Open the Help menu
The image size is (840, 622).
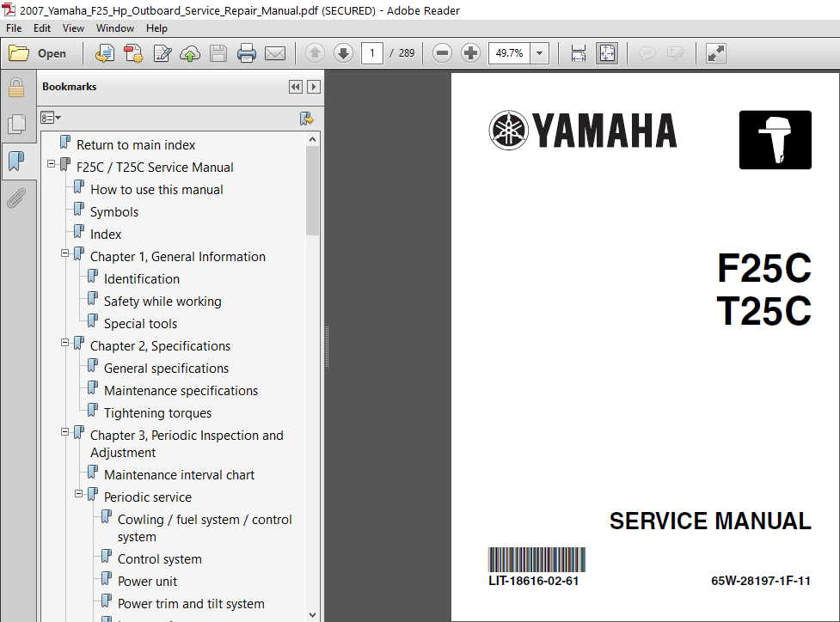pos(157,28)
